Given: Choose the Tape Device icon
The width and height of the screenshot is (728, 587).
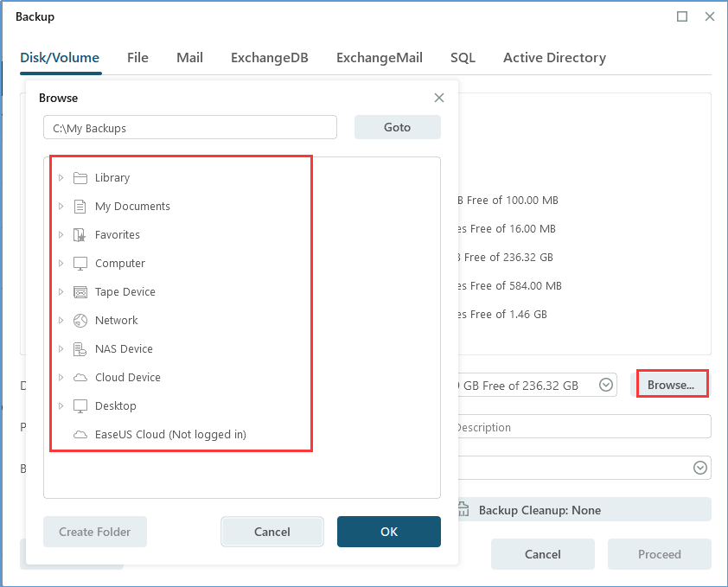Looking at the screenshot, I should pyautogui.click(x=79, y=291).
